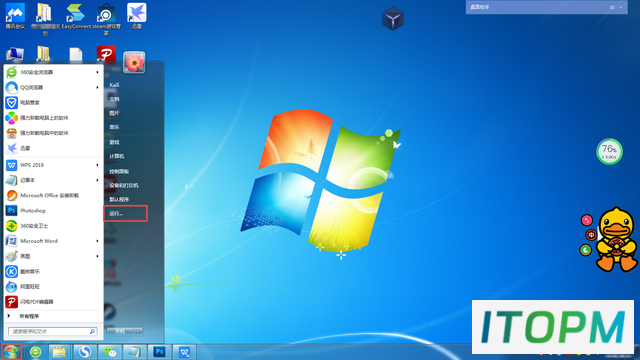Screen dimensions: 640x360
Task: Select the steam游戏管家 desktop shortcut
Action: pyautogui.click(x=106, y=19)
